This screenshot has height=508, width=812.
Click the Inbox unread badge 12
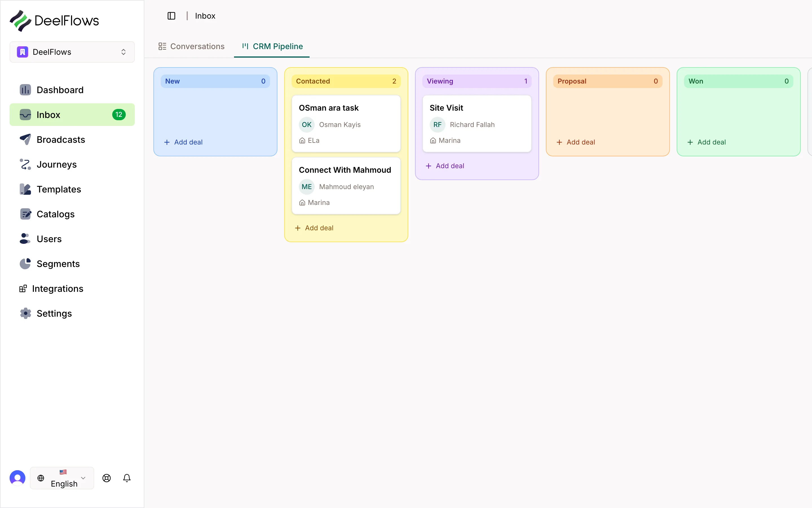(119, 115)
